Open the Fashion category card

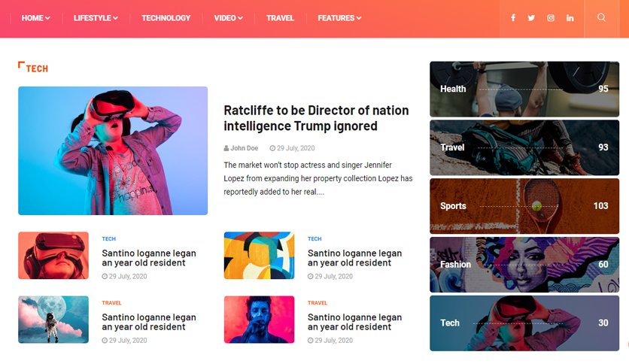point(524,265)
